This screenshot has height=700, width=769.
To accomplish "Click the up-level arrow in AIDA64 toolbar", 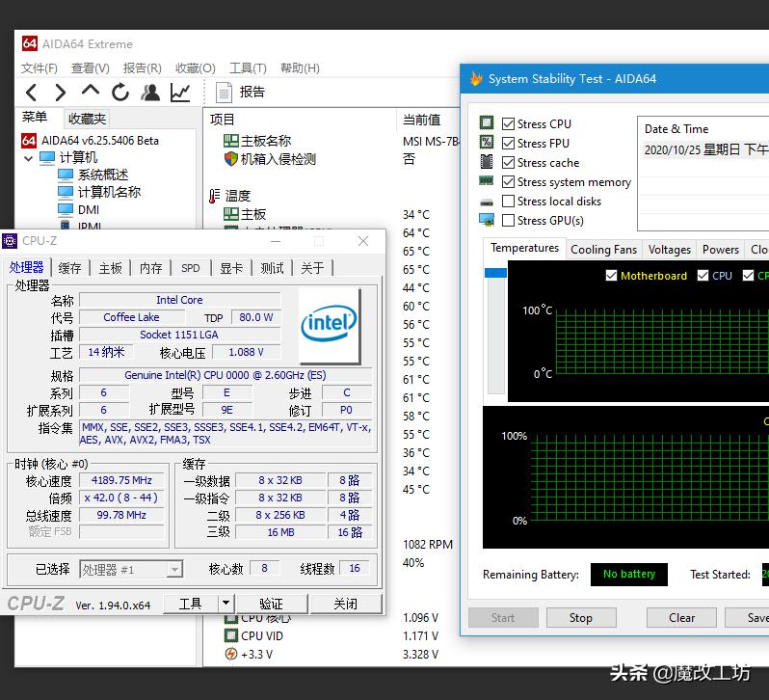I will [91, 92].
